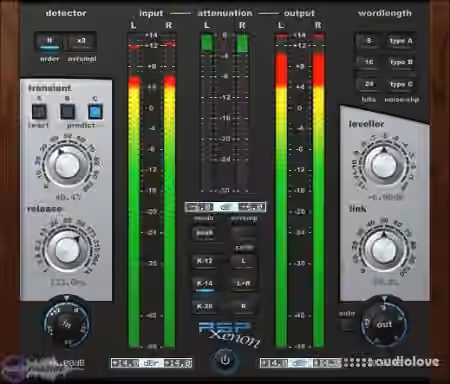Click the release knob

coord(68,250)
